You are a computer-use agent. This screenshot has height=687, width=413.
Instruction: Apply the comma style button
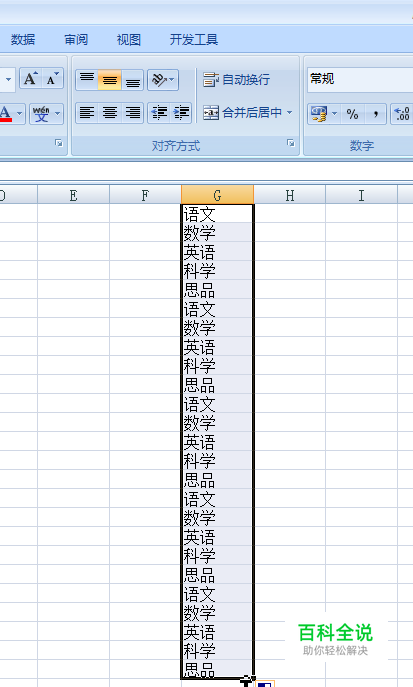(375, 114)
